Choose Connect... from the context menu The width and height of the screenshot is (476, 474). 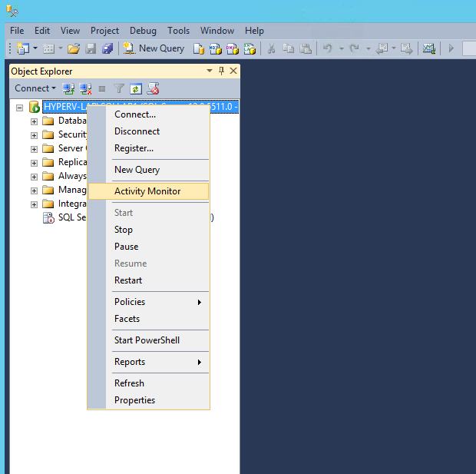pyautogui.click(x=148, y=114)
